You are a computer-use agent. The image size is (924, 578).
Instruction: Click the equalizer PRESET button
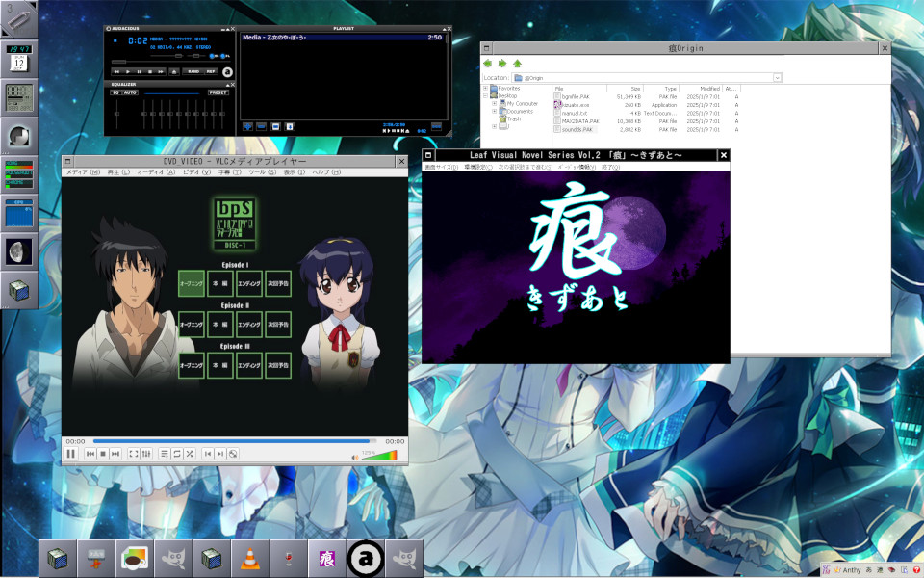[x=218, y=92]
